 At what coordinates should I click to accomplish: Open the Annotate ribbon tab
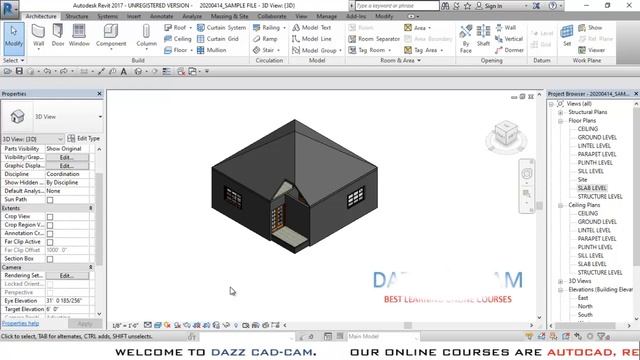[x=161, y=16]
